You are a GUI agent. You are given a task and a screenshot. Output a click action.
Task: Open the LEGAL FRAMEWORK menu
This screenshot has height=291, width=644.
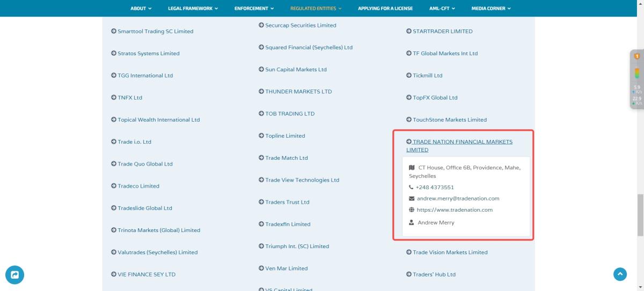click(x=193, y=9)
